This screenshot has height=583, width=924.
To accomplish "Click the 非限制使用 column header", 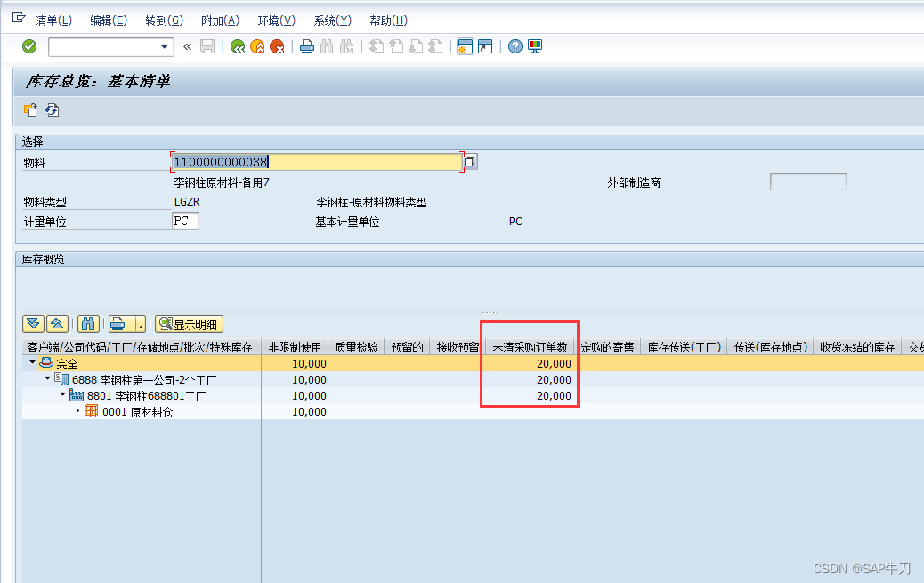I will (295, 347).
